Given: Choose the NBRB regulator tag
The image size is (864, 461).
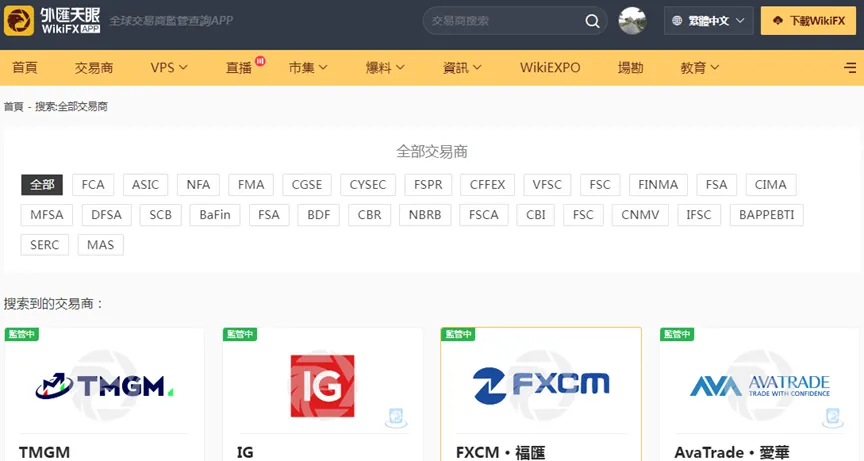Looking at the screenshot, I should pos(425,215).
